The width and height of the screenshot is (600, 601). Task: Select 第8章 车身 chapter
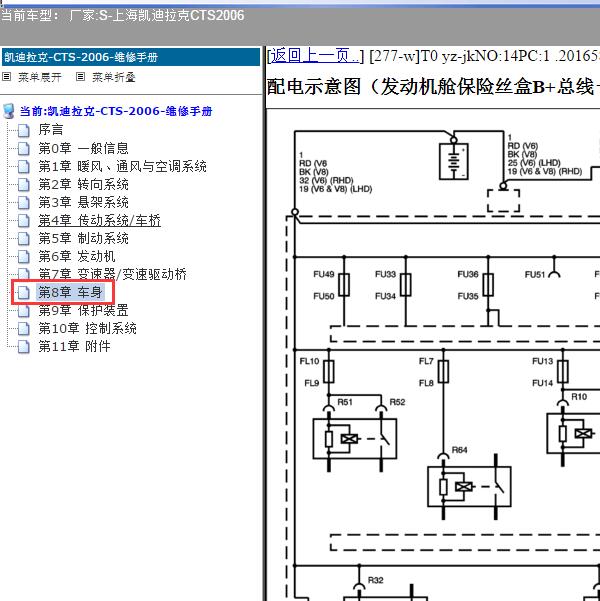(x=70, y=292)
